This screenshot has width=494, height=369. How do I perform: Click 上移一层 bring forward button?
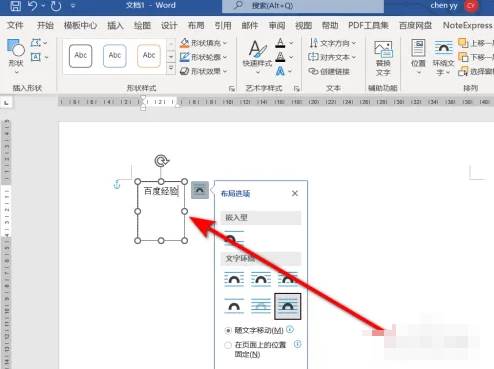pyautogui.click(x=476, y=43)
